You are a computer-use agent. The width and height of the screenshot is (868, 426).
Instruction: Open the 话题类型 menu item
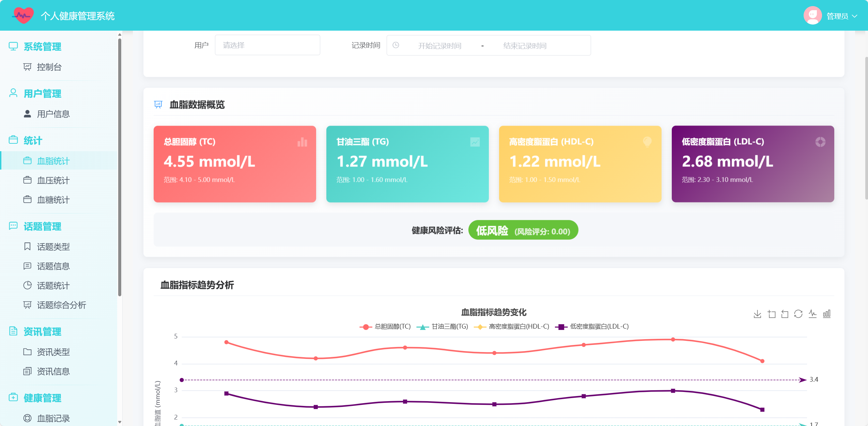[59, 247]
